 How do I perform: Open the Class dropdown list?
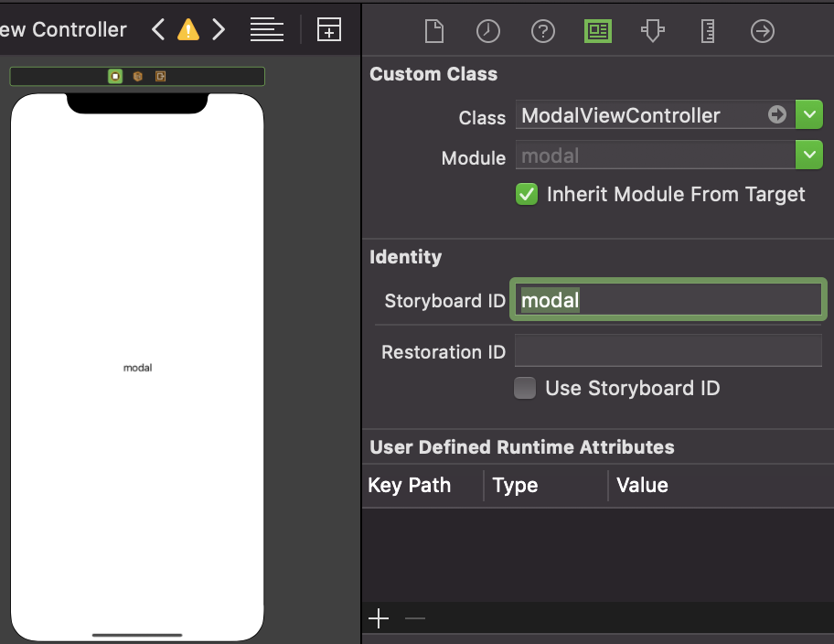click(x=809, y=114)
